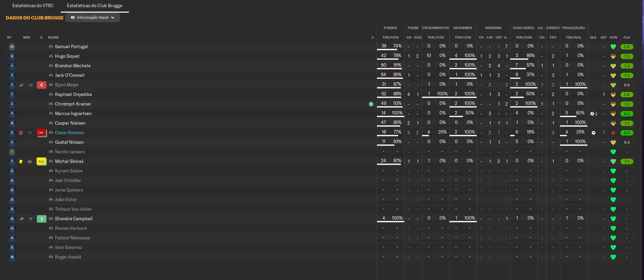Click the goals ball icon for Marcus Ingvartsen
The image size is (644, 280).
point(592,114)
